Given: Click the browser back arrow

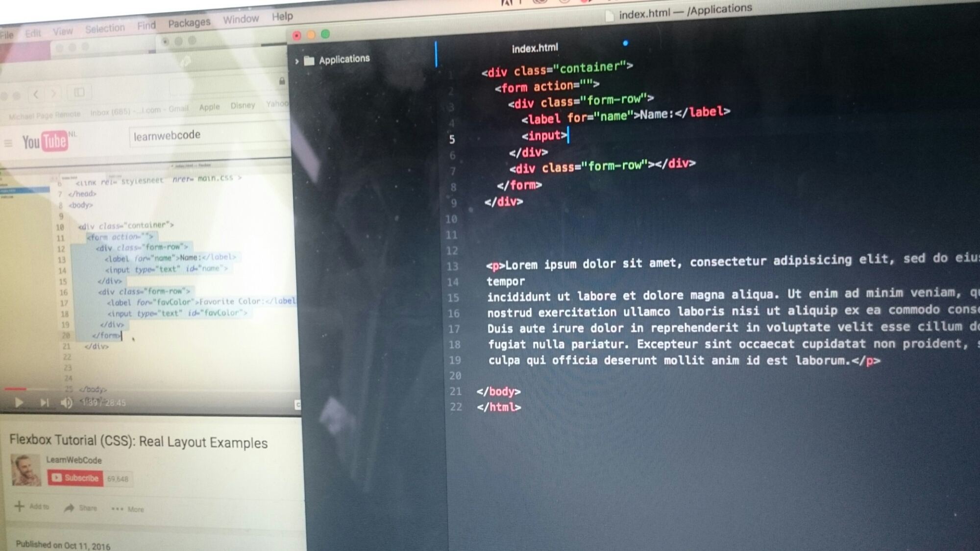Looking at the screenshot, I should click(36, 94).
